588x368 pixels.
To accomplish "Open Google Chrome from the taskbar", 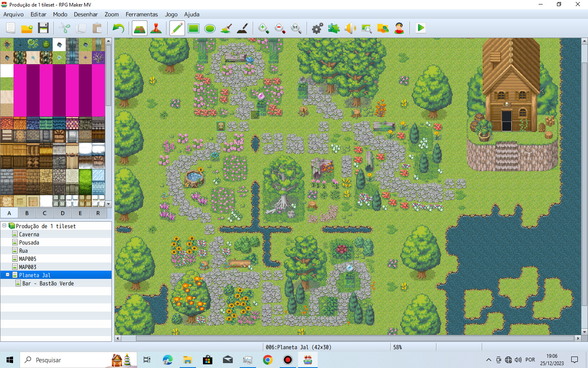I will (268, 360).
